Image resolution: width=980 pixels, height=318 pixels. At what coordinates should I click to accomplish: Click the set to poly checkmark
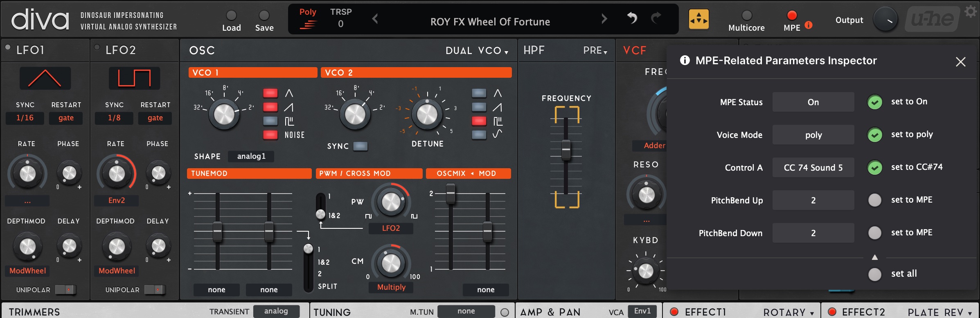click(x=875, y=135)
